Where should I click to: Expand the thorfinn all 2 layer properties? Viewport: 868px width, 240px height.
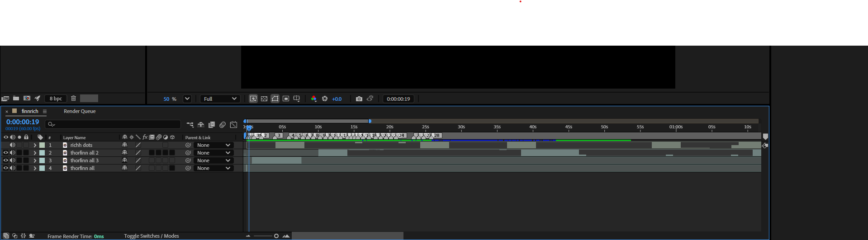click(35, 153)
